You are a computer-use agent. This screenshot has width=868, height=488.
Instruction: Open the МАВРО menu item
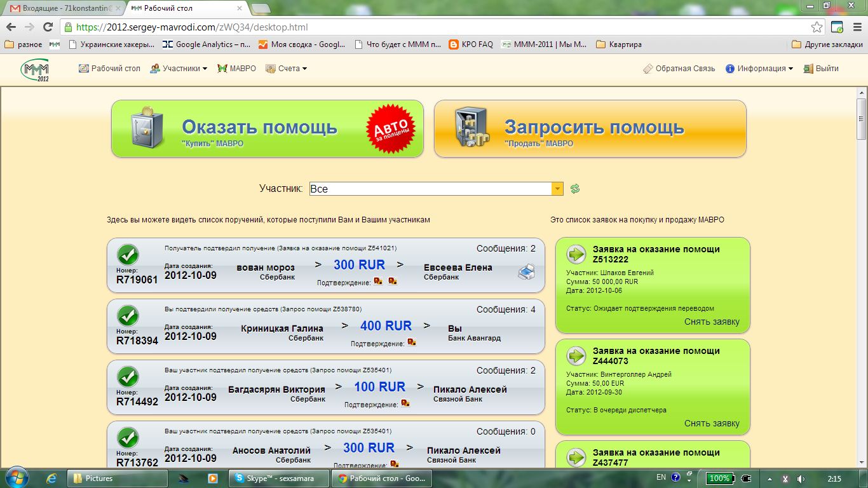236,69
